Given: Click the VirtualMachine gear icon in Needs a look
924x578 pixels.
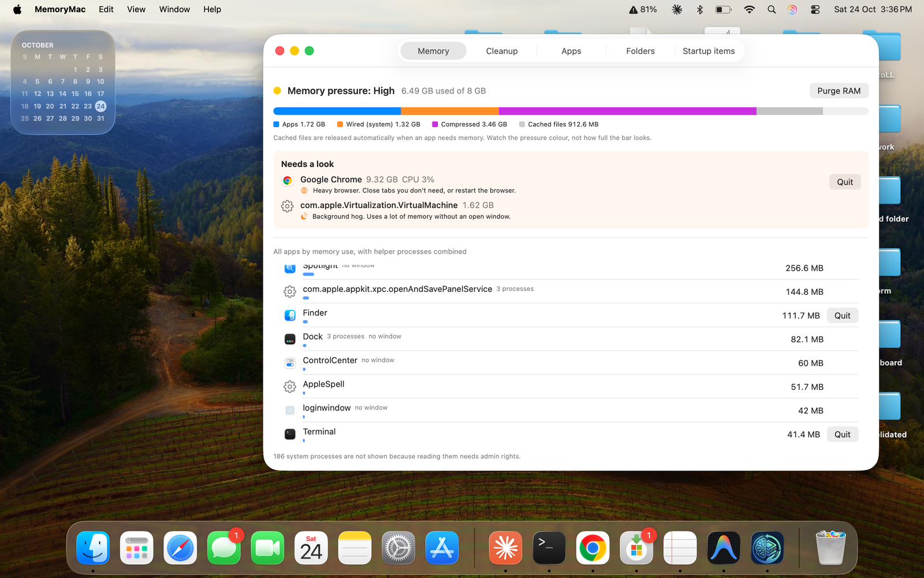Looking at the screenshot, I should coord(287,206).
